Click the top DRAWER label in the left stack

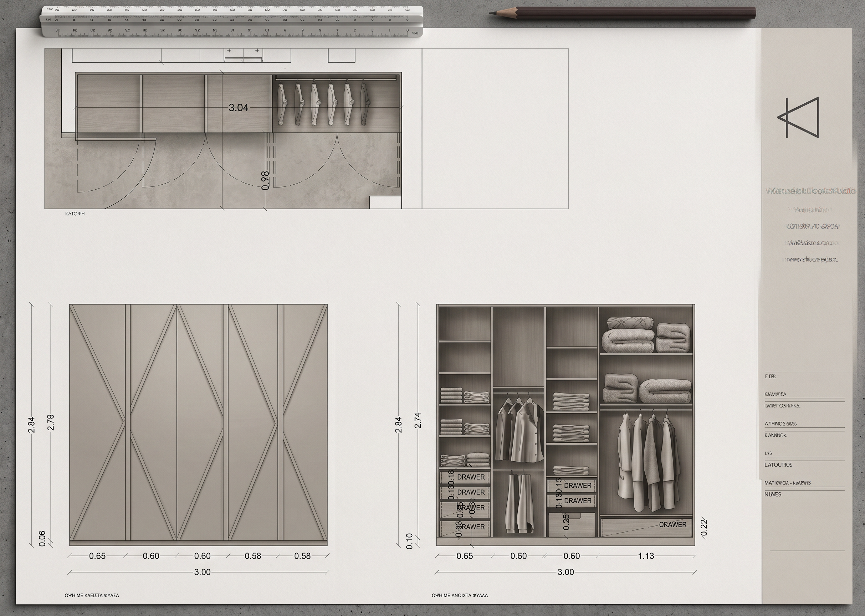tap(471, 477)
